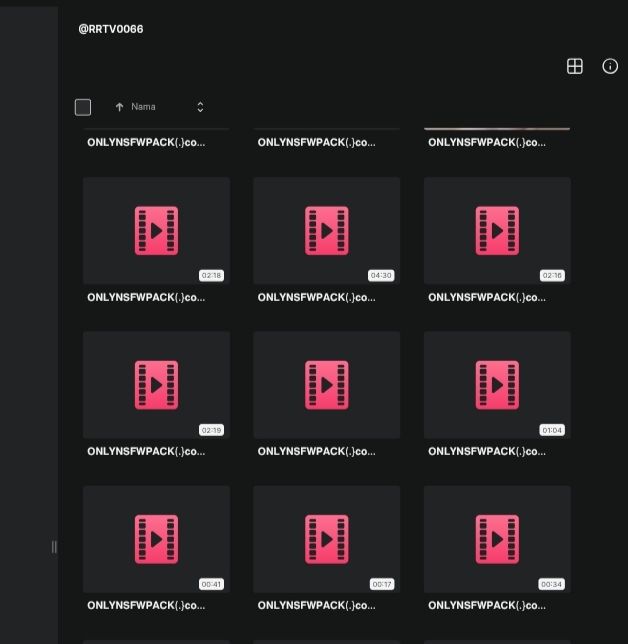Viewport: 628px width, 644px height.
Task: Open the video icon with 00:34 duration
Action: (497, 539)
